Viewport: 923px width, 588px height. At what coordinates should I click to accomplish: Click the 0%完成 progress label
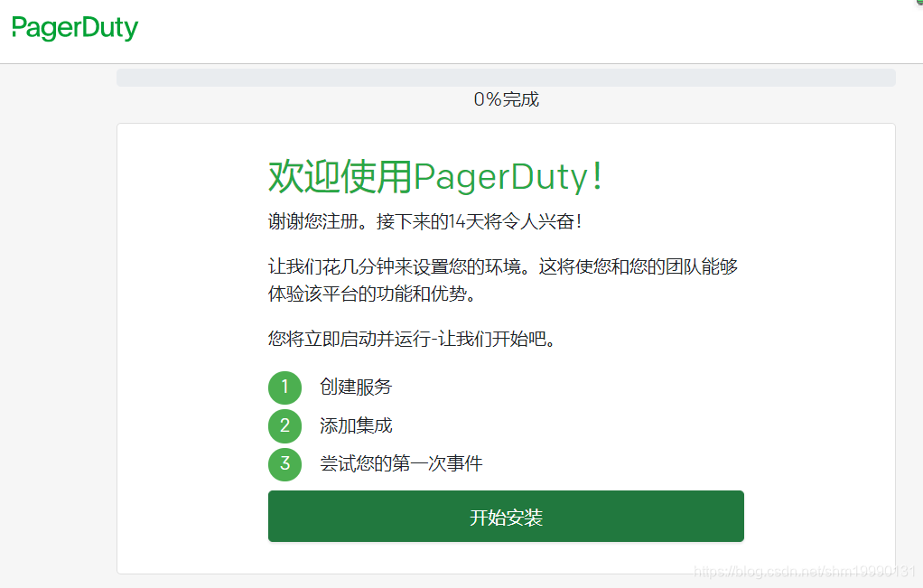point(506,98)
